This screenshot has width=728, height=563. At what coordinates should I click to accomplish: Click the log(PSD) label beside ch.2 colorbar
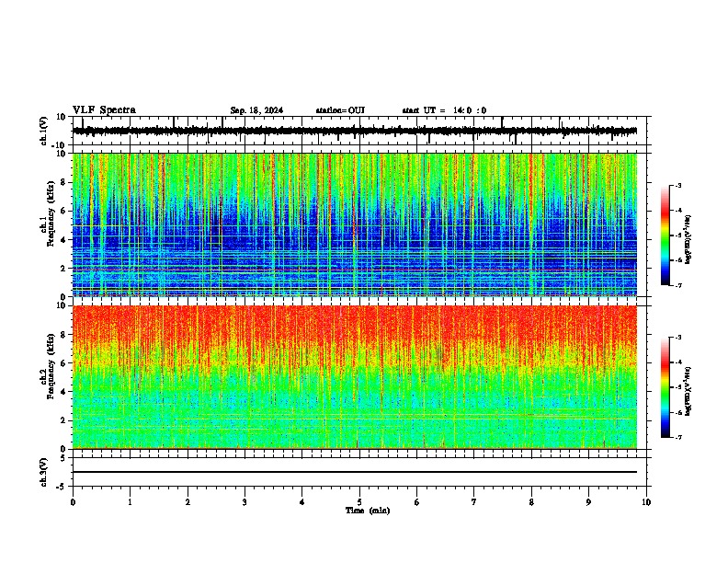(688, 392)
